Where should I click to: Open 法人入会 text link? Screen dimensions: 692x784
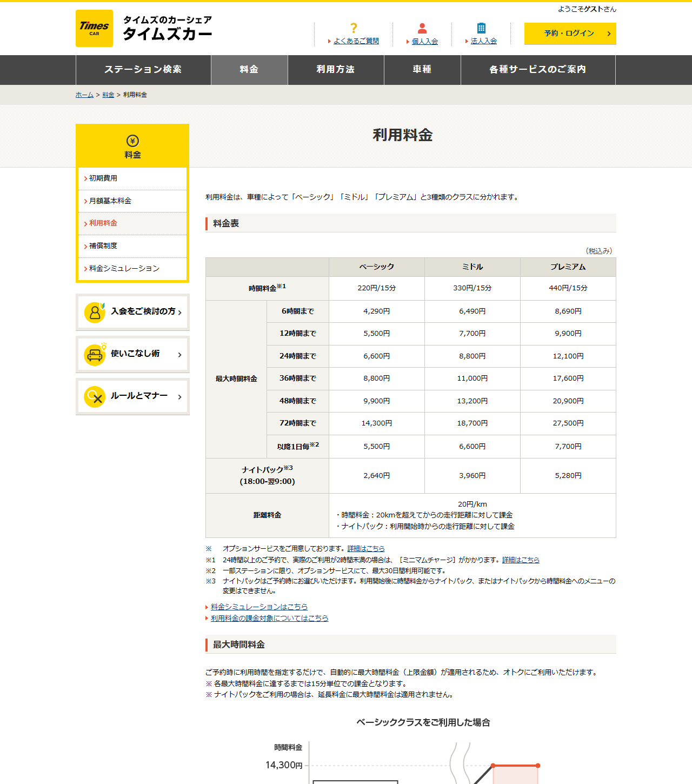[x=484, y=41]
